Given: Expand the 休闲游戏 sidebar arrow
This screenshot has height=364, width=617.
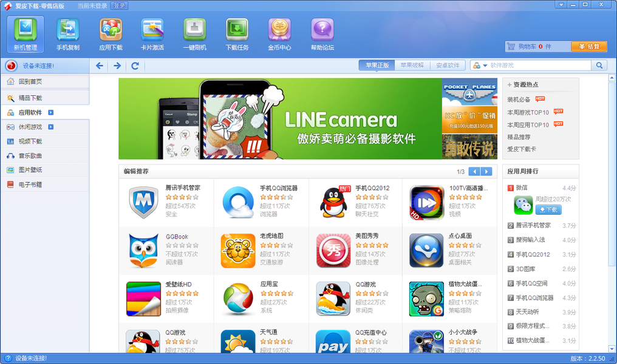Looking at the screenshot, I should click(51, 127).
